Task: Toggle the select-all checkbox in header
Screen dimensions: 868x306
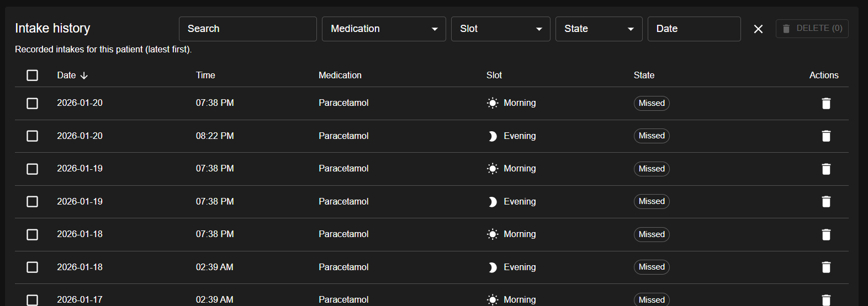Action: coord(33,76)
